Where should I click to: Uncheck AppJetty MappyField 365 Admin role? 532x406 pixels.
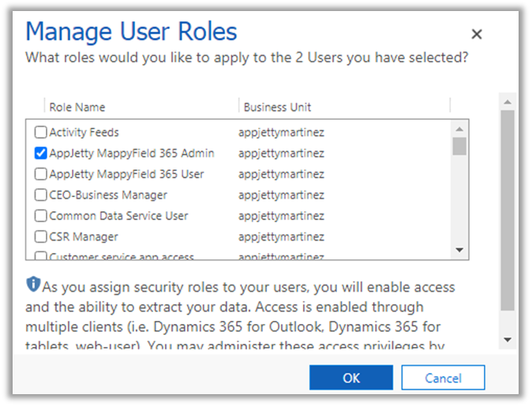[x=41, y=153]
